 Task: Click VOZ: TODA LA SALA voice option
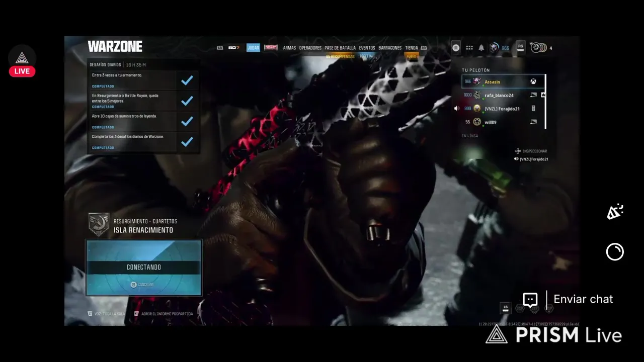106,314
